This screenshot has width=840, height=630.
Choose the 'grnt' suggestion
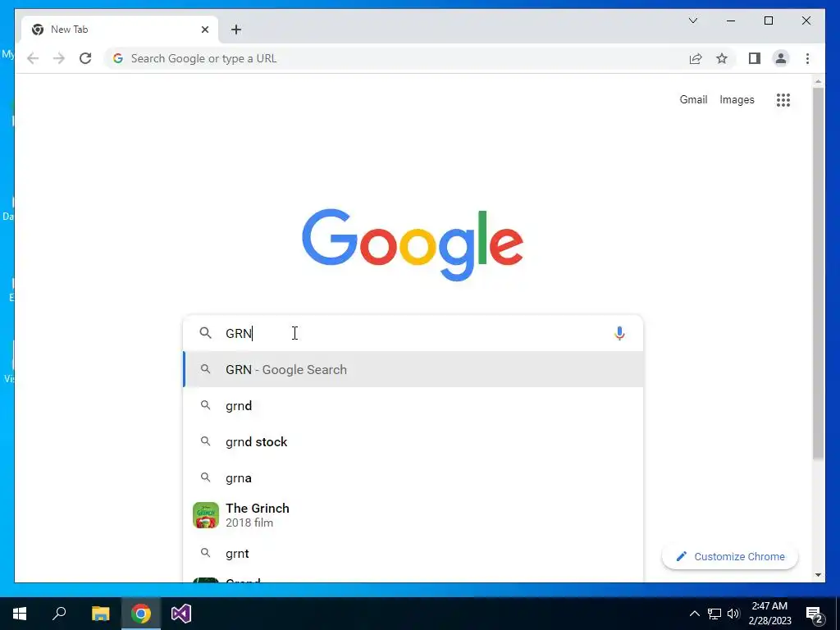413,554
